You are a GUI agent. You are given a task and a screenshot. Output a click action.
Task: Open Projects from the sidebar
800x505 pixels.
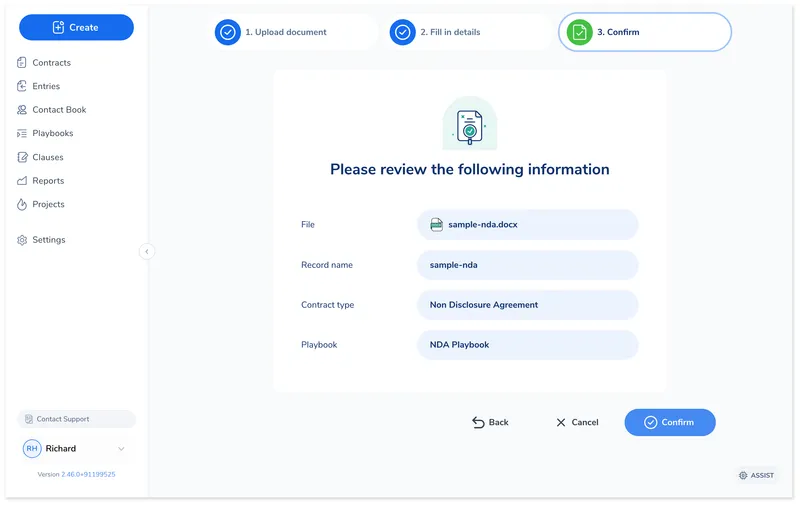click(48, 204)
